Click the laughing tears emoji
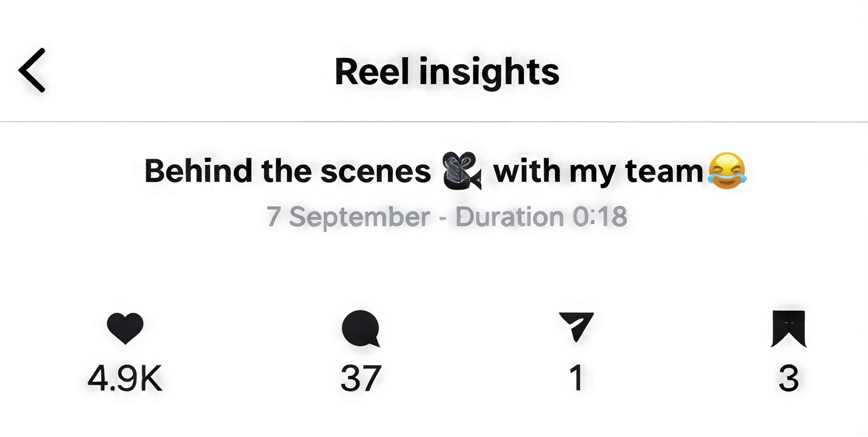This screenshot has height=437, width=868. coord(727,171)
